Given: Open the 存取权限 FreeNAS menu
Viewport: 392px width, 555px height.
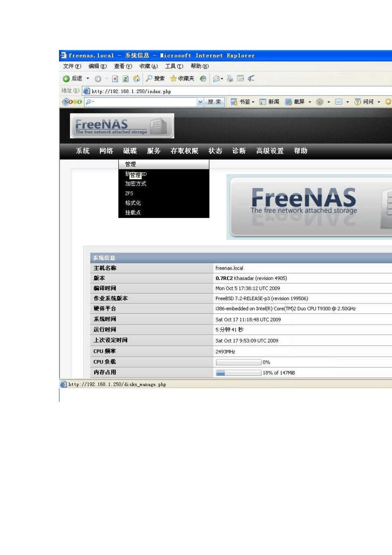Looking at the screenshot, I should 184,151.
